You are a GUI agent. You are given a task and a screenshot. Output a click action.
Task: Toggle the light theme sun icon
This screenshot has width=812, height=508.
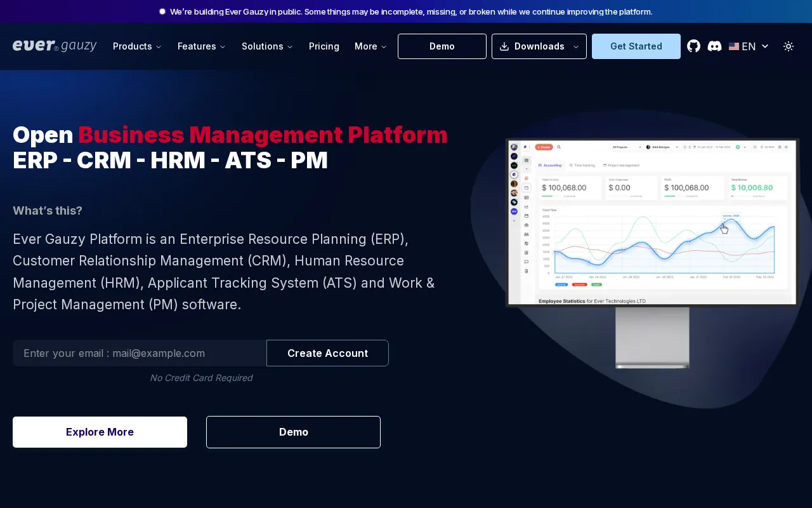789,46
